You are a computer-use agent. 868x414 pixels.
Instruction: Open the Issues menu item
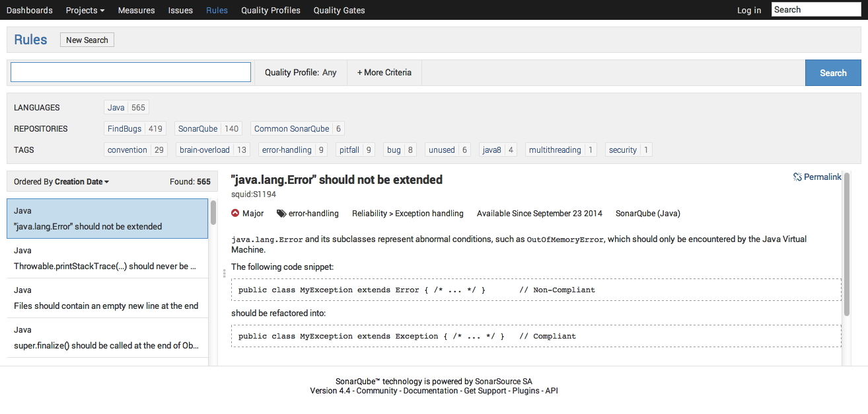tap(180, 10)
